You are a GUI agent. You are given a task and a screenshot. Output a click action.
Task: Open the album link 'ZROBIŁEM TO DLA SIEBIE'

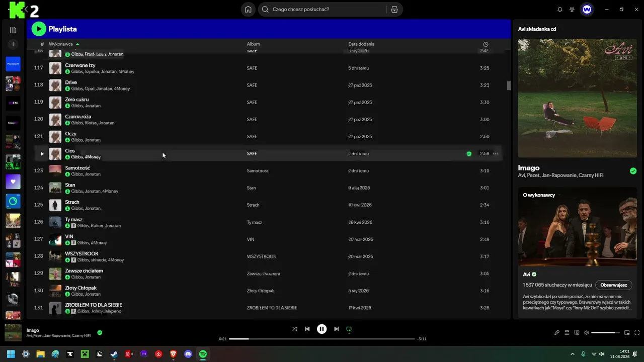tap(272, 308)
